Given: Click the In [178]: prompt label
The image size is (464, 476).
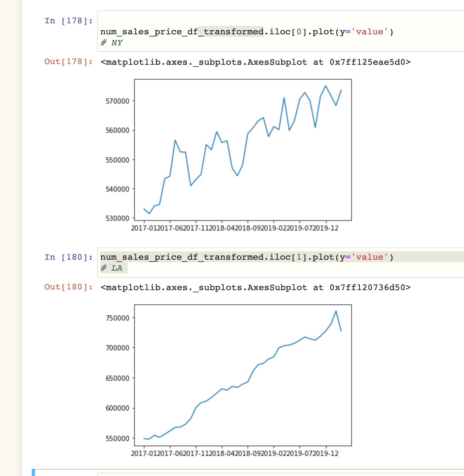Looking at the screenshot, I should (x=68, y=21).
